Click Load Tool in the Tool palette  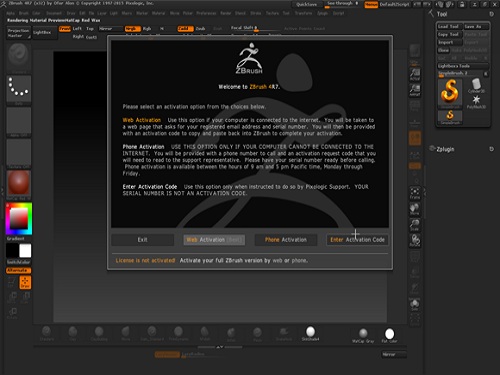click(449, 26)
